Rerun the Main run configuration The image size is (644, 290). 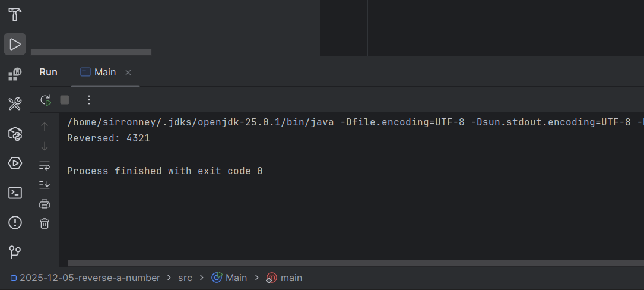[46, 100]
